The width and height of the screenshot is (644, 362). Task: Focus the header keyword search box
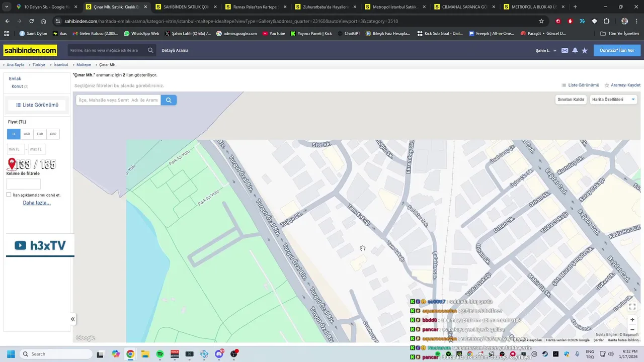tap(108, 50)
